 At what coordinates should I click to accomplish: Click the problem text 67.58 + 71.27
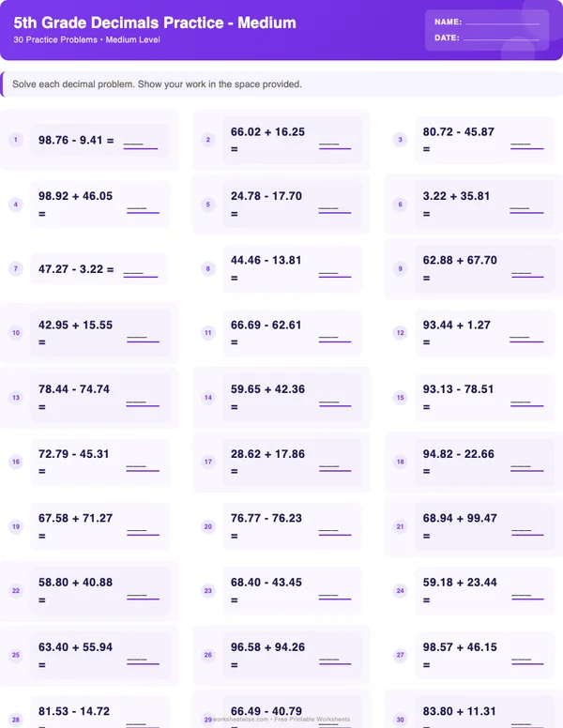[75, 518]
